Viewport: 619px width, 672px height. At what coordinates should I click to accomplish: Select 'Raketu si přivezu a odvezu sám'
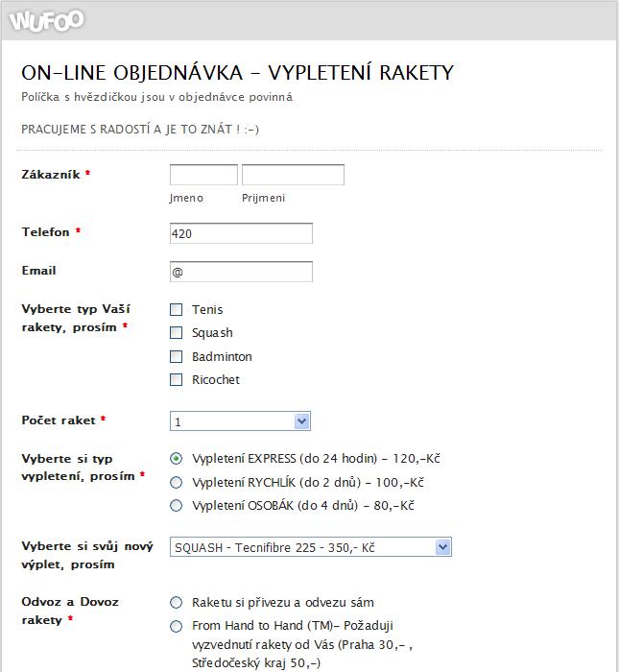[x=176, y=603]
